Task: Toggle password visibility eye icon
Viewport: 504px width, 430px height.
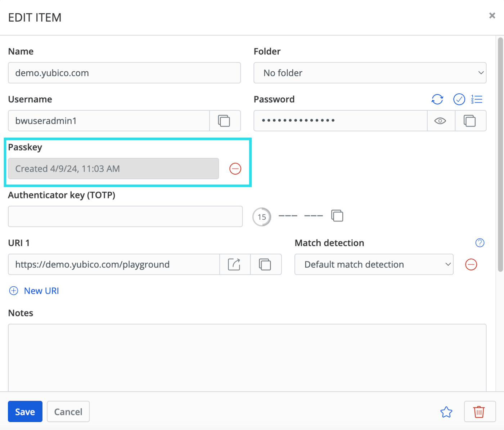Action: (x=441, y=121)
